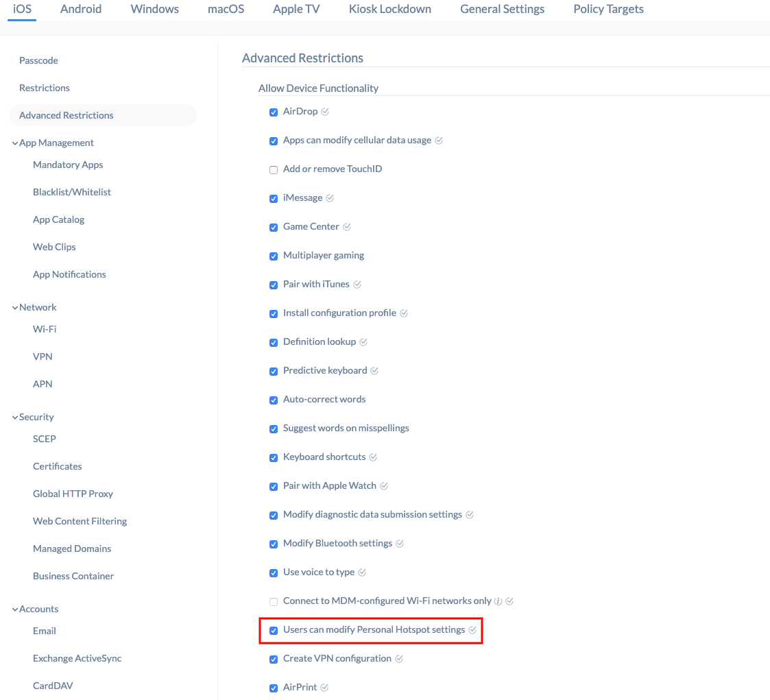Select Advanced Restrictions in sidebar

pos(103,115)
